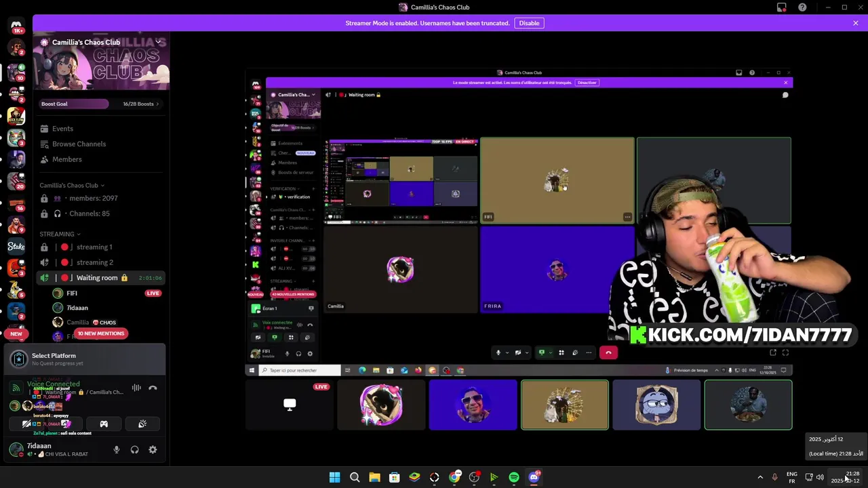Toggle microphone mute in user panel
868x488 pixels.
click(117, 449)
